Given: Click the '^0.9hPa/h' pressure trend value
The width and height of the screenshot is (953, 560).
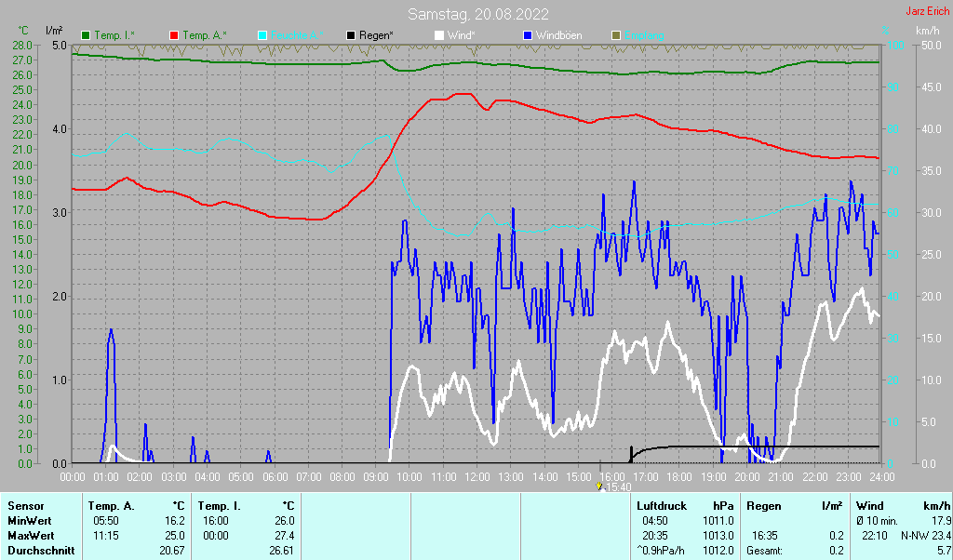Looking at the screenshot, I should pos(661,551).
